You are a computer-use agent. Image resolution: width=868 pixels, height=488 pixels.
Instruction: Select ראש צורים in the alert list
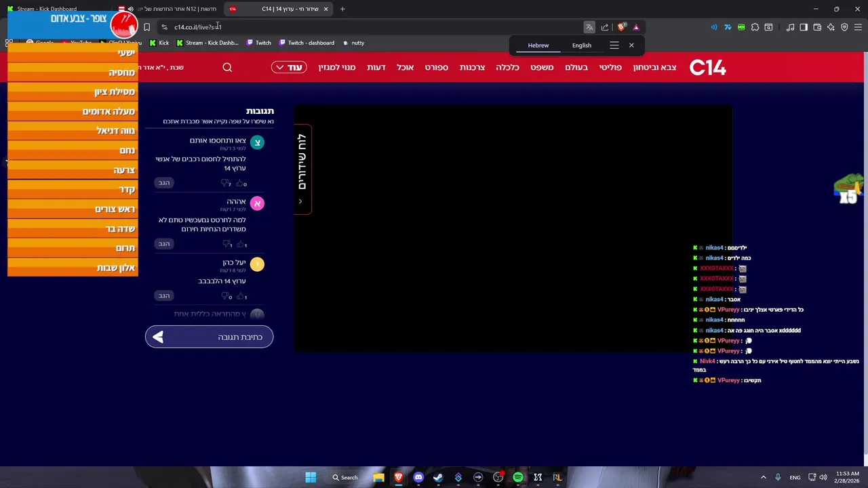pos(73,209)
